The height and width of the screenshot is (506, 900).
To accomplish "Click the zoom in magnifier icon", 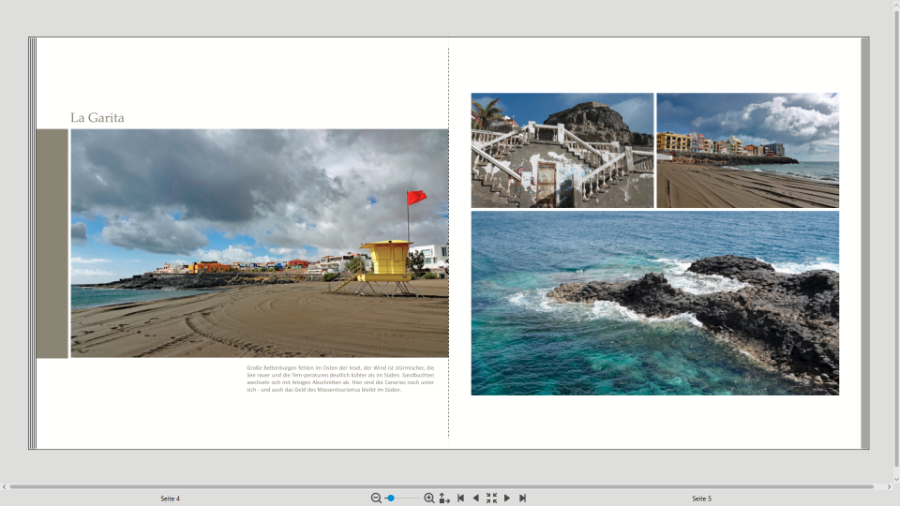I will 429,498.
